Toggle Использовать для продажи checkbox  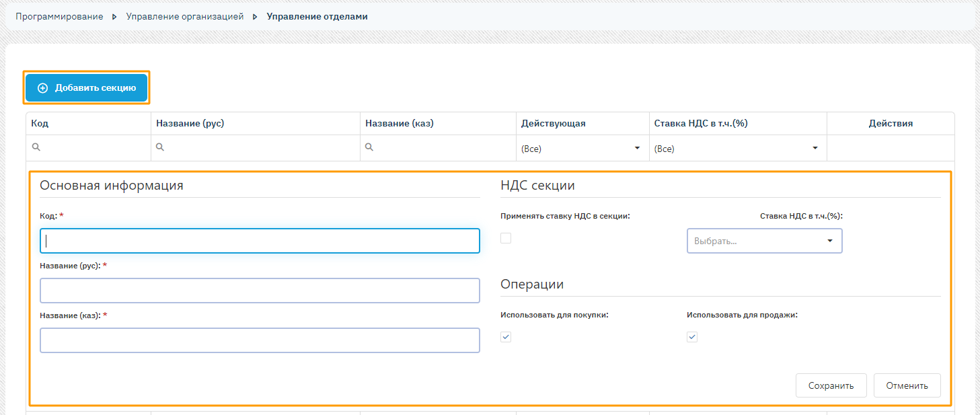pyautogui.click(x=692, y=337)
